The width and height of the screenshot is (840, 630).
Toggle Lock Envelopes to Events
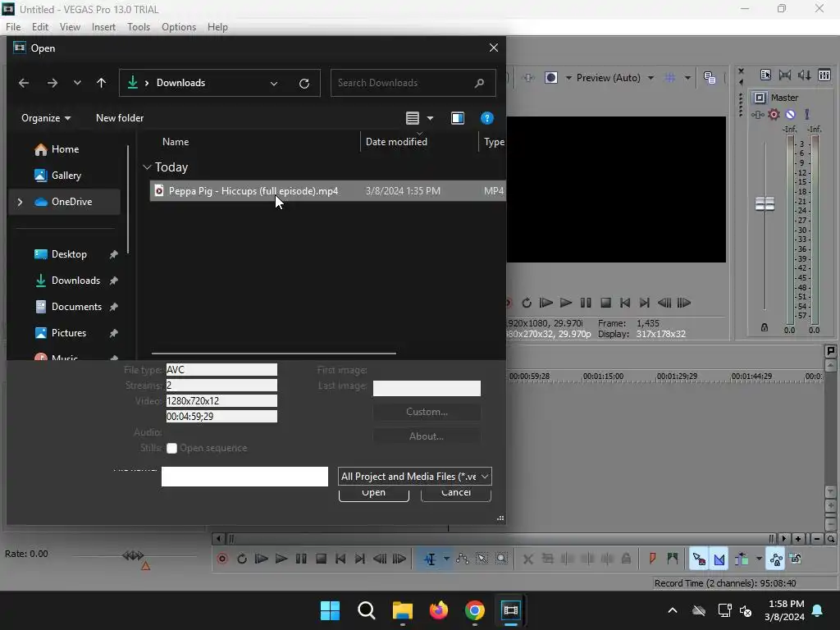[x=776, y=559]
